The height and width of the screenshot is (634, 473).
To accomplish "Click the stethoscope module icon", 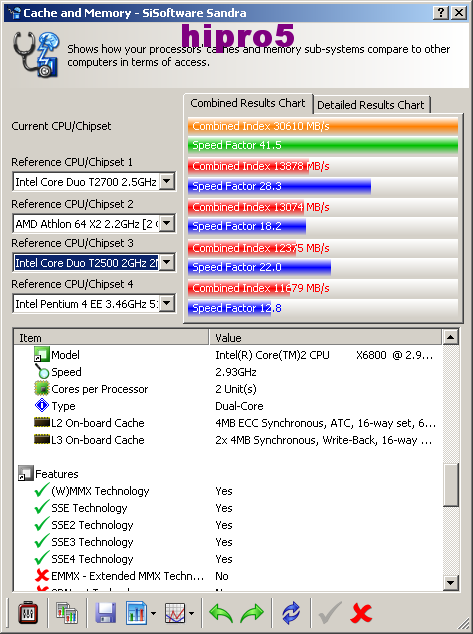I will [36, 55].
